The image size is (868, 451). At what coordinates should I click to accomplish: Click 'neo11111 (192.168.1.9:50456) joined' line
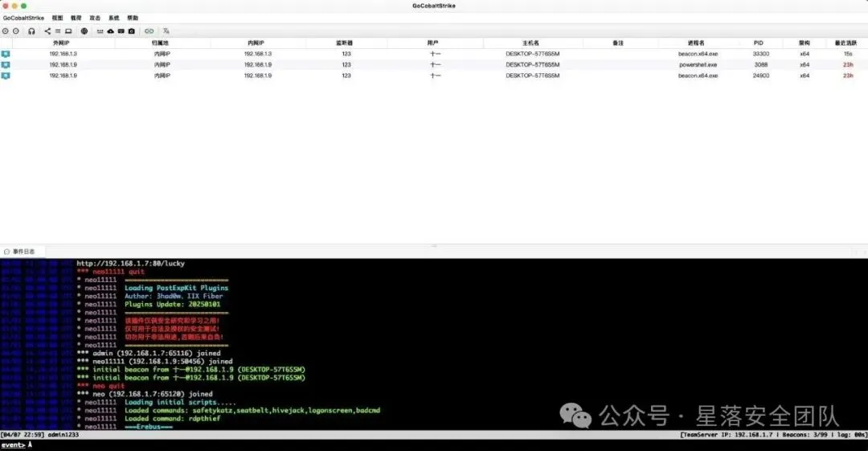click(162, 361)
